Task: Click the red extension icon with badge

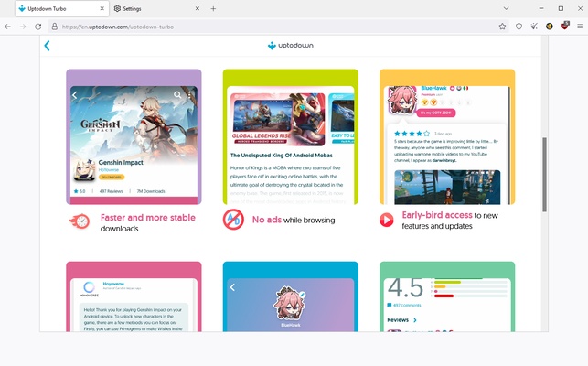Action: pyautogui.click(x=565, y=26)
